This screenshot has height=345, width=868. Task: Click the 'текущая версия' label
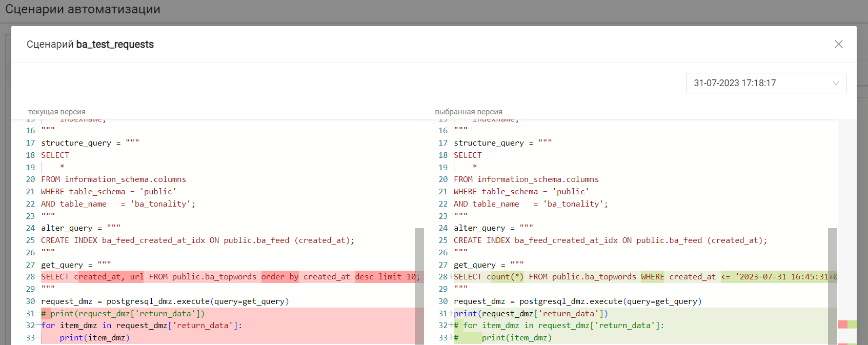(57, 112)
